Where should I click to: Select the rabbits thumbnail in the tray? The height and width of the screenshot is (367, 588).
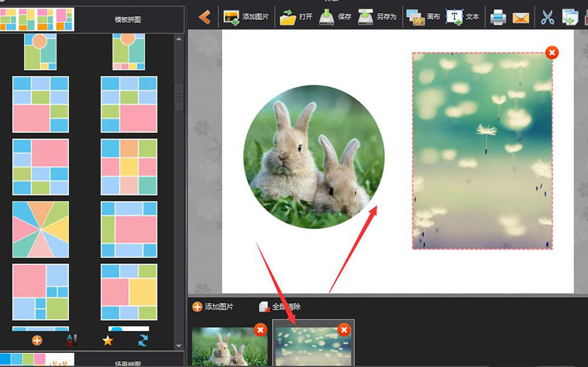click(x=229, y=346)
